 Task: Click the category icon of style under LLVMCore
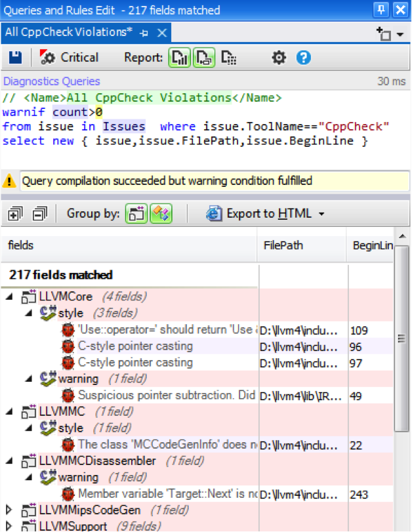click(48, 313)
